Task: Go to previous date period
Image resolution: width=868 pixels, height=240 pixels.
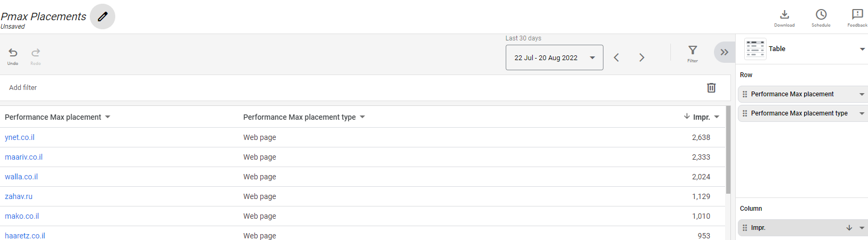Action: (616, 57)
